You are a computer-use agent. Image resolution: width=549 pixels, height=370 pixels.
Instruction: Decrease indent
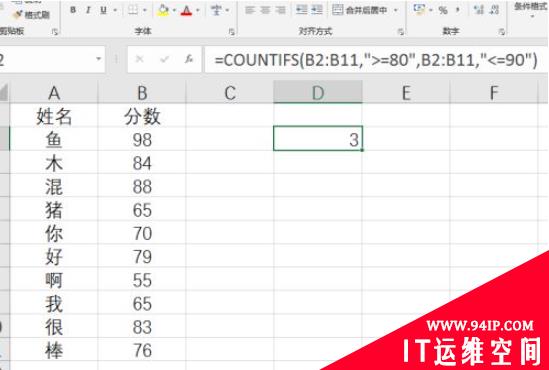(x=301, y=10)
